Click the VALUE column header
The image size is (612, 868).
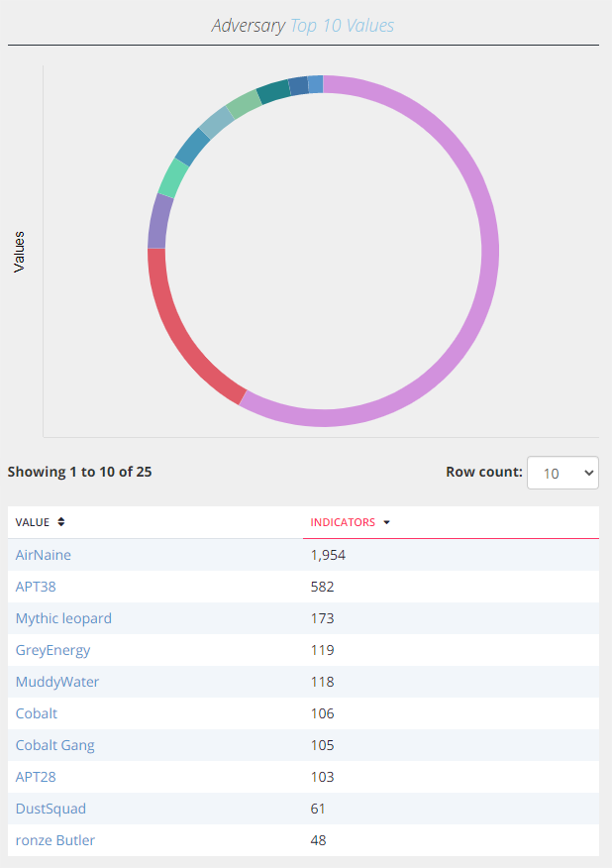click(x=32, y=522)
